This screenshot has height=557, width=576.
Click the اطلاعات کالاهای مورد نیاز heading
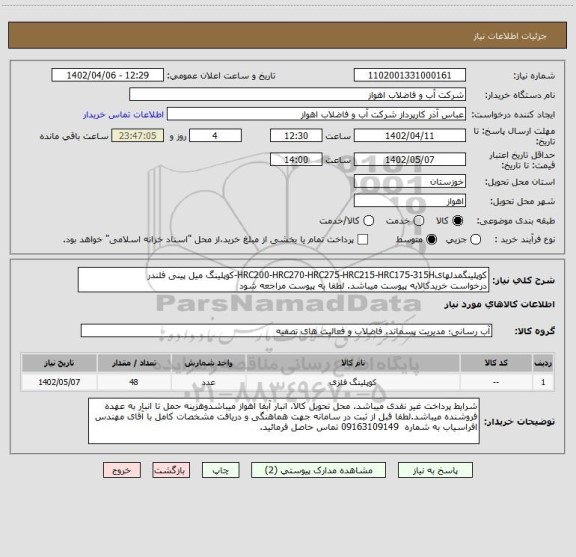click(499, 304)
